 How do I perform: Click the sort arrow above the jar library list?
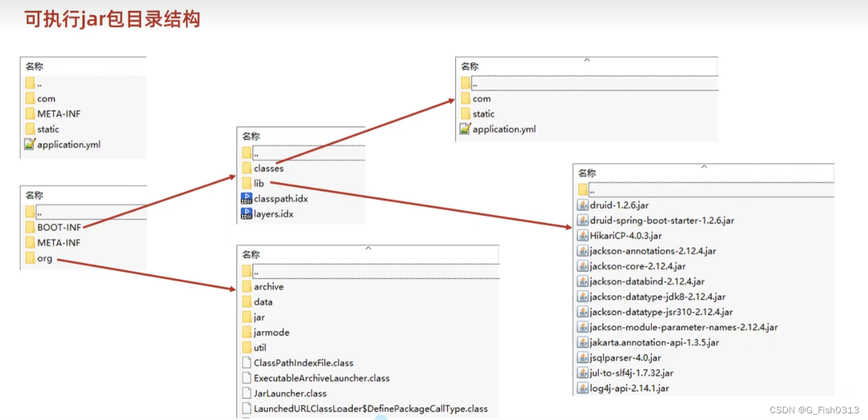704,166
